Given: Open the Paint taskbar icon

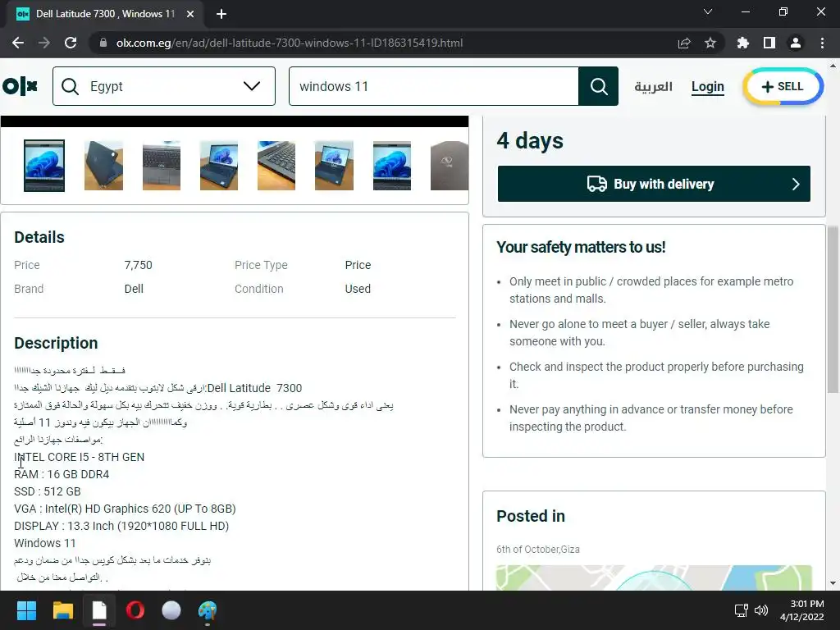Looking at the screenshot, I should 208,610.
